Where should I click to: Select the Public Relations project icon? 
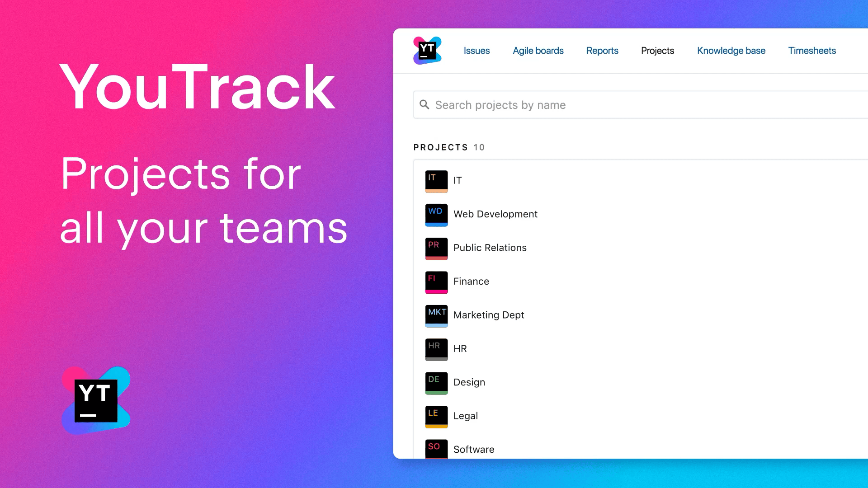pos(436,247)
